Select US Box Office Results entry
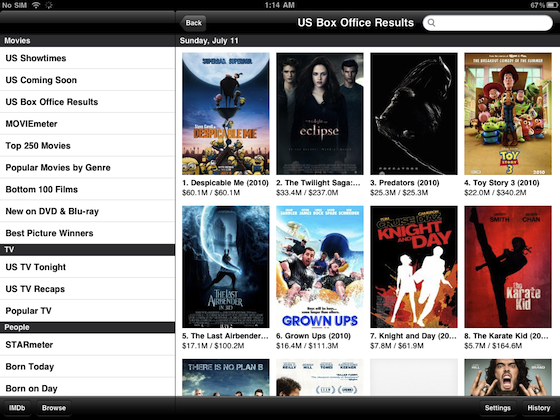Image resolution: width=560 pixels, height=420 pixels. click(x=88, y=102)
